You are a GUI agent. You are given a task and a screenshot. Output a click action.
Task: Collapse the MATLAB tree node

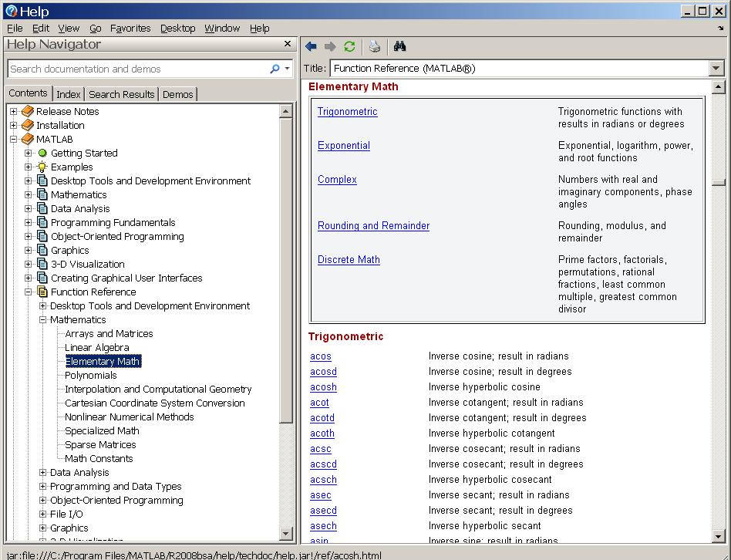point(14,139)
